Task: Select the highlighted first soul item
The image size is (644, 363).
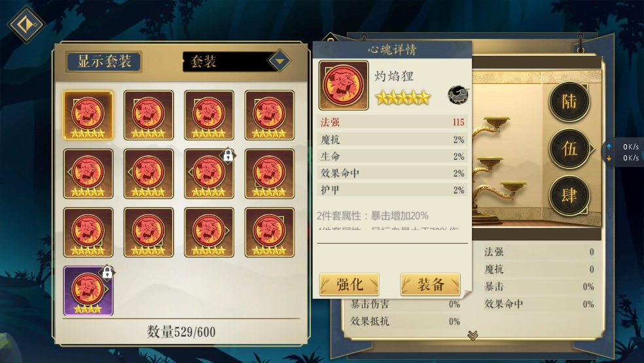Action: (88, 115)
